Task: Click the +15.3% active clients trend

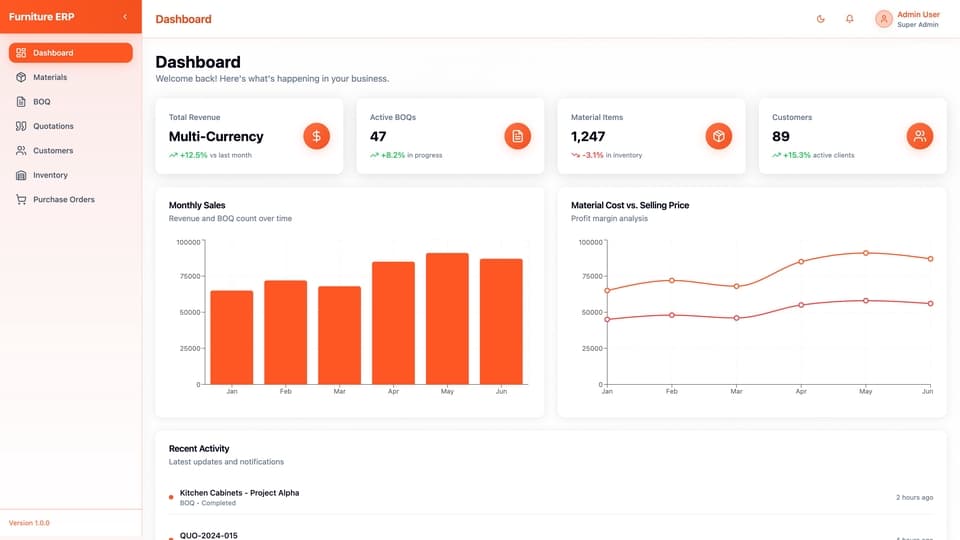Action: (791, 156)
